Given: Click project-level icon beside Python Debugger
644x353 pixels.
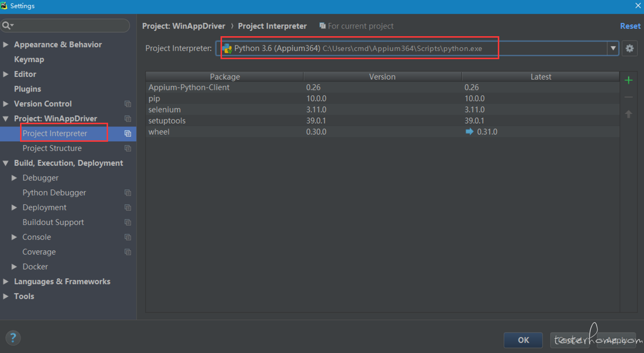Looking at the screenshot, I should click(128, 193).
